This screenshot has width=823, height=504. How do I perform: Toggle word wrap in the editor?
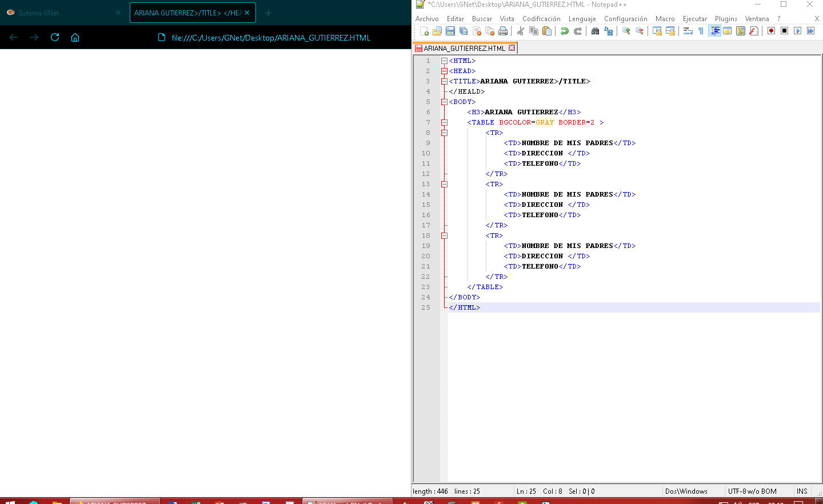tap(688, 31)
